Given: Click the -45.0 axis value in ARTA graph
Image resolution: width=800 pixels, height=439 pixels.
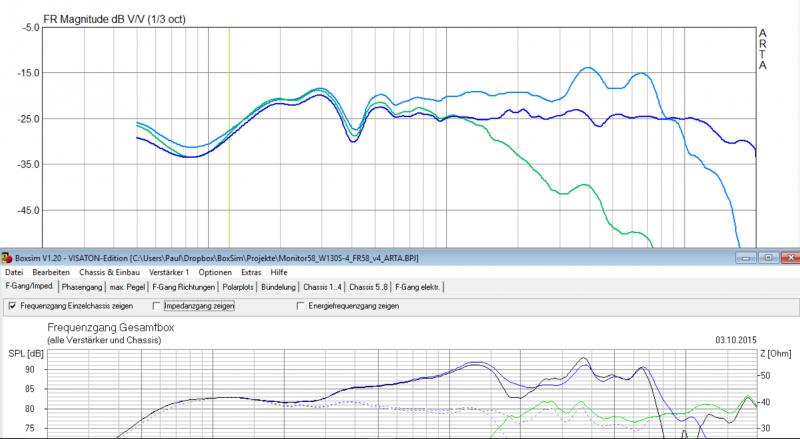Looking at the screenshot, I should (x=30, y=210).
